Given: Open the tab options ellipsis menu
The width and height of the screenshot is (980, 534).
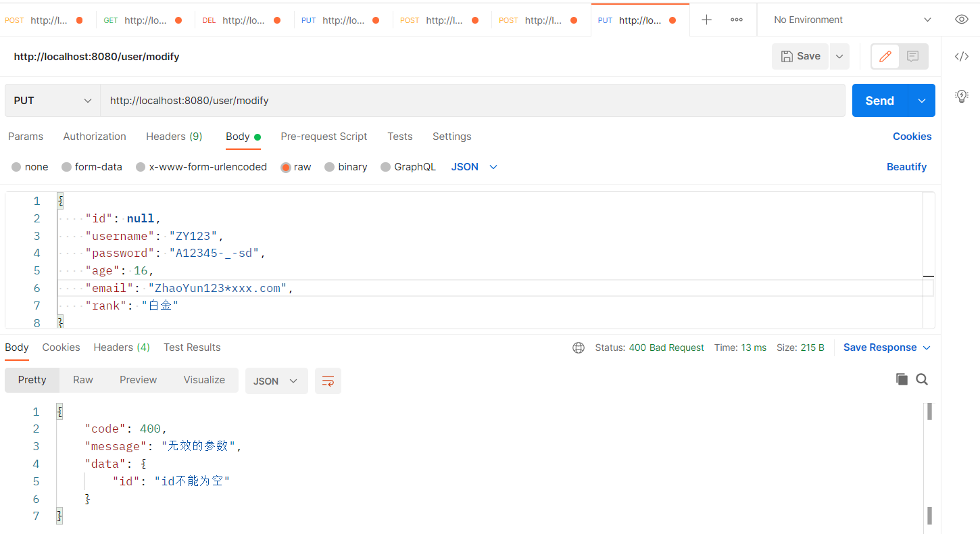Looking at the screenshot, I should (x=737, y=20).
